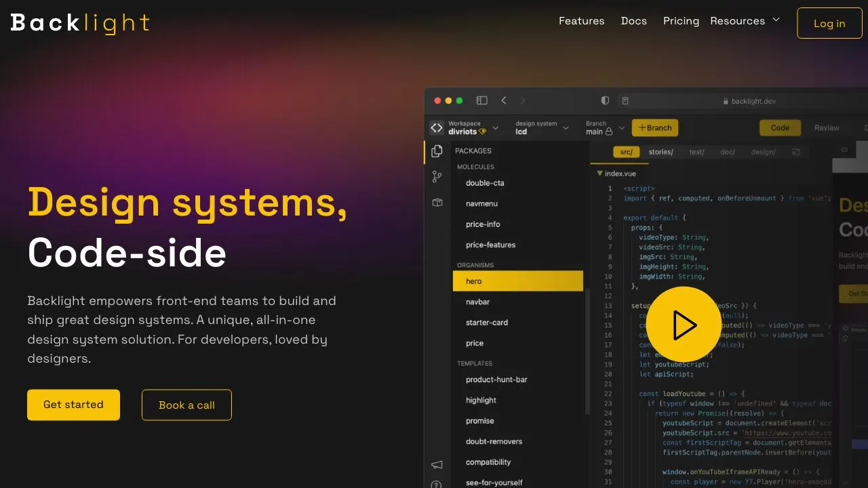Viewport: 868px width, 488px height.
Task: Open the source control branch icon
Action: [x=437, y=177]
